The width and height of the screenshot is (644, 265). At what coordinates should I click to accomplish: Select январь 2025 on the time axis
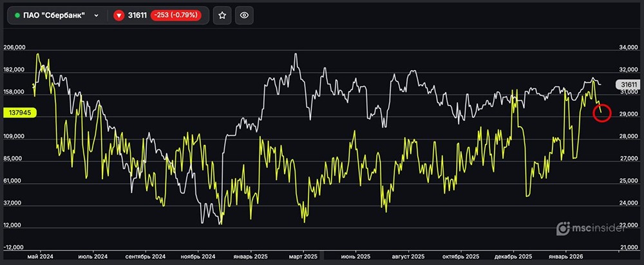[x=251, y=257]
